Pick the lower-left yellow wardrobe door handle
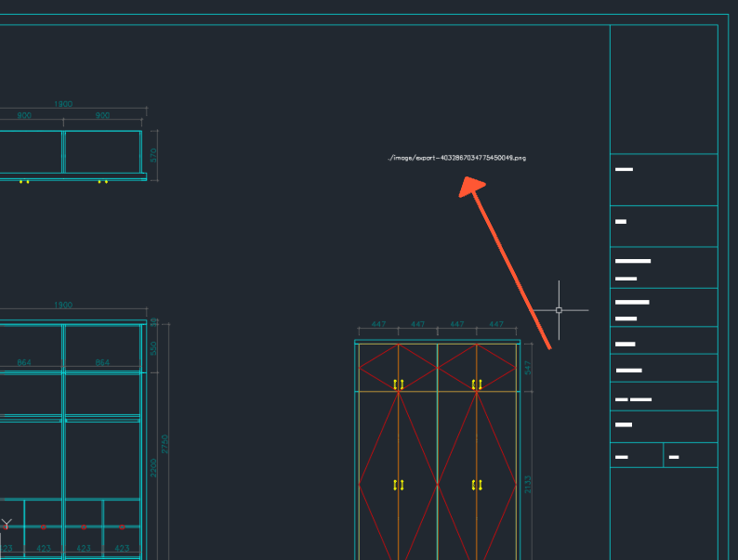Screen dimensions: 738x560 pyautogui.click(x=399, y=485)
